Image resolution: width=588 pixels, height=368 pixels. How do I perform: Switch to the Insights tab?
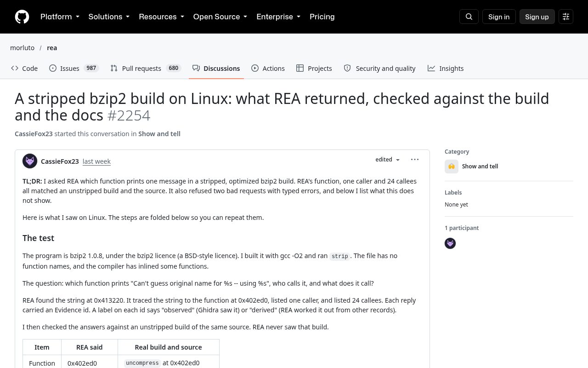click(446, 68)
